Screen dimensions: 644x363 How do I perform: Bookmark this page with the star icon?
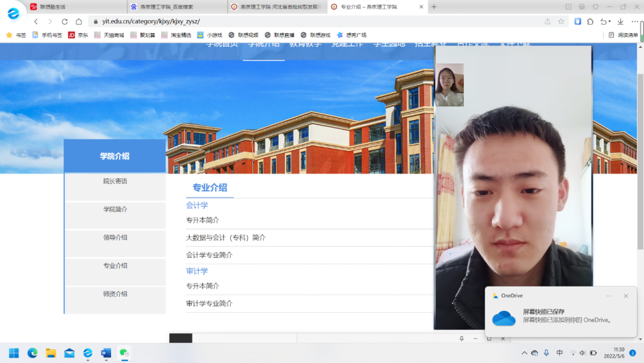point(561,21)
